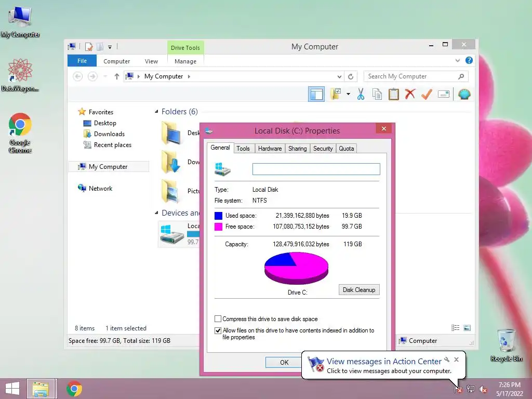The width and height of the screenshot is (532, 399).
Task: Click Favorites star in navigation pane
Action: point(82,112)
